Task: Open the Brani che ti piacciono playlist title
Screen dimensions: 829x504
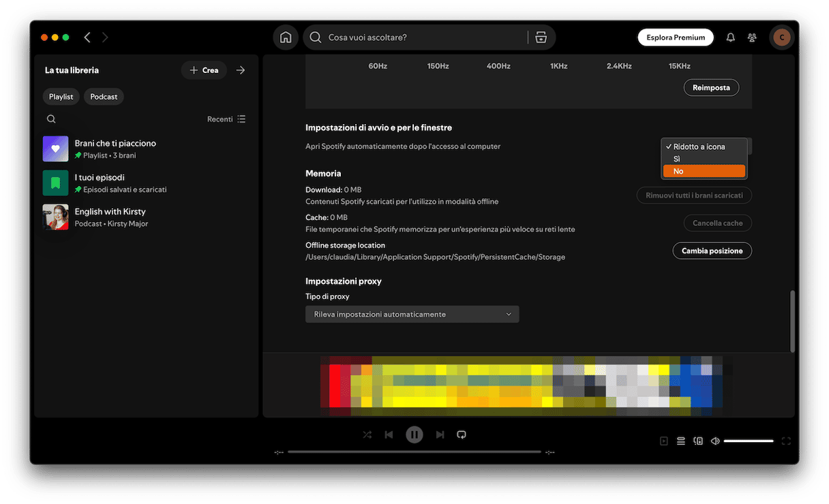Action: coord(115,143)
